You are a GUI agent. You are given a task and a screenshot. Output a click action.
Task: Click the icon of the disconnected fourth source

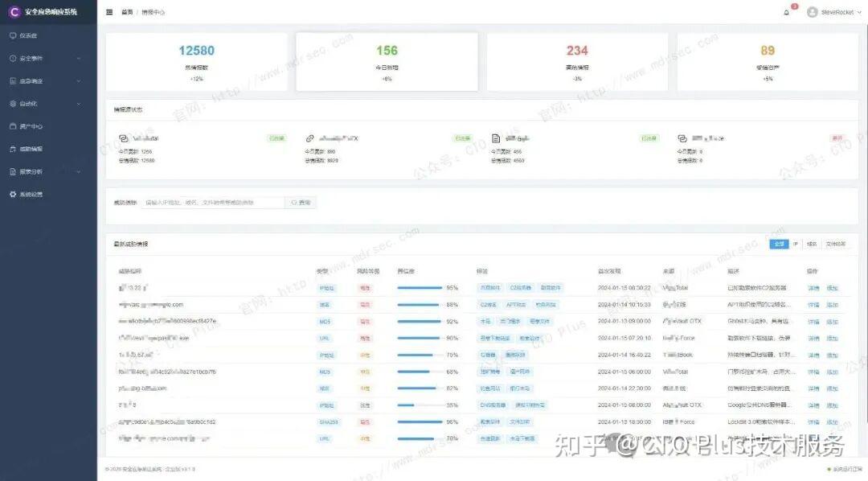[x=682, y=138]
